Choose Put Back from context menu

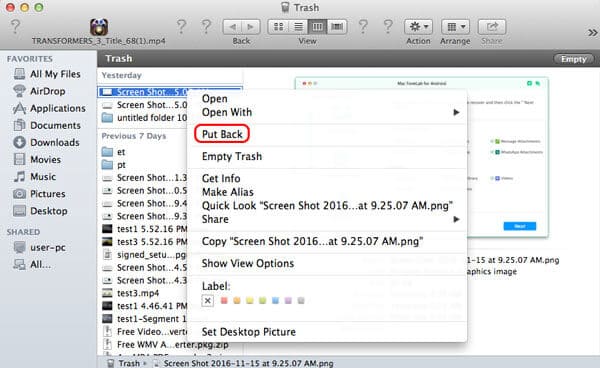click(222, 134)
